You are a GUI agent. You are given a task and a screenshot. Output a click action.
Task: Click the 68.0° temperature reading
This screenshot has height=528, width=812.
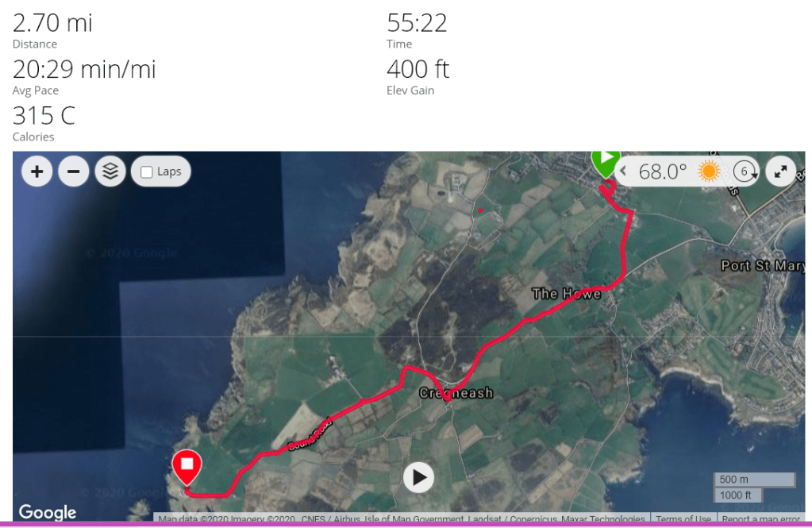tap(662, 172)
